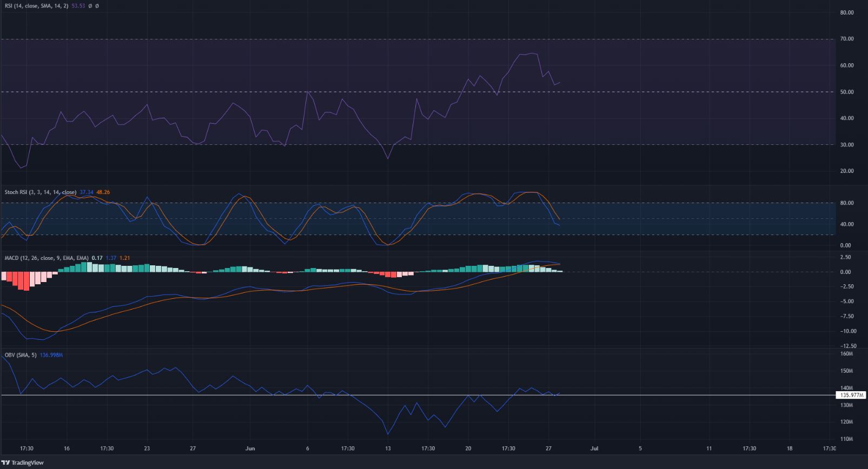Viewport: 868px width, 469px height.
Task: Click the 70.00 level on RSI scale
Action: click(x=847, y=39)
